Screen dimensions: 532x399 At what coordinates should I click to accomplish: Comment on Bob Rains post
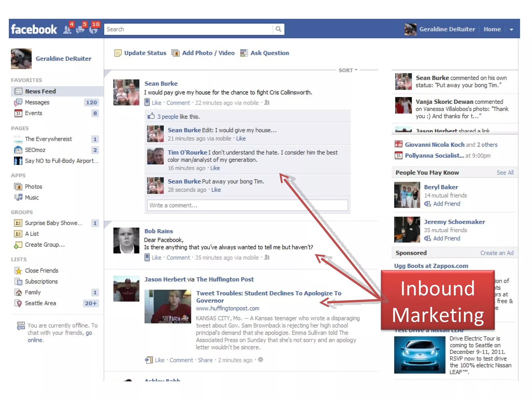178,258
